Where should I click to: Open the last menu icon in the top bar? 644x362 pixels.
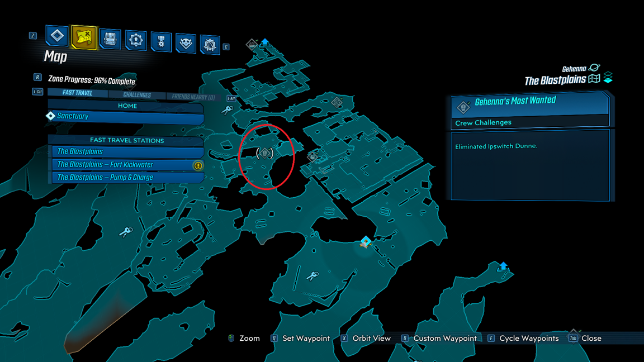[x=210, y=45]
